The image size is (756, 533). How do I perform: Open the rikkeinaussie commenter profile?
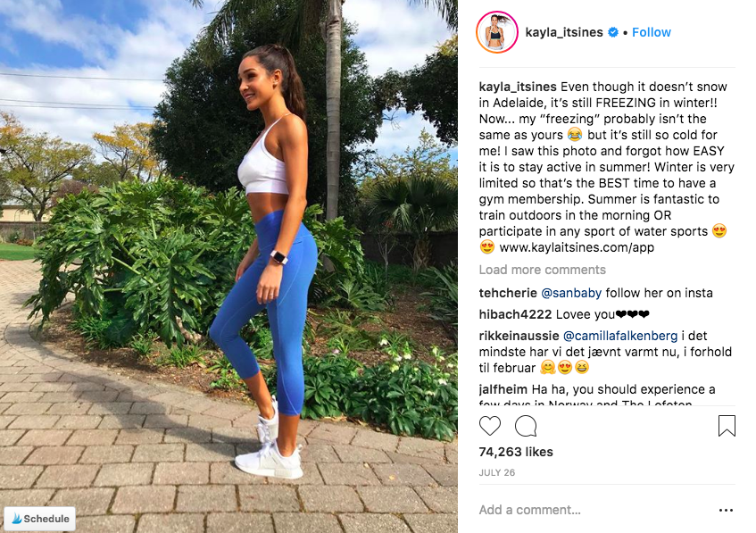point(519,336)
